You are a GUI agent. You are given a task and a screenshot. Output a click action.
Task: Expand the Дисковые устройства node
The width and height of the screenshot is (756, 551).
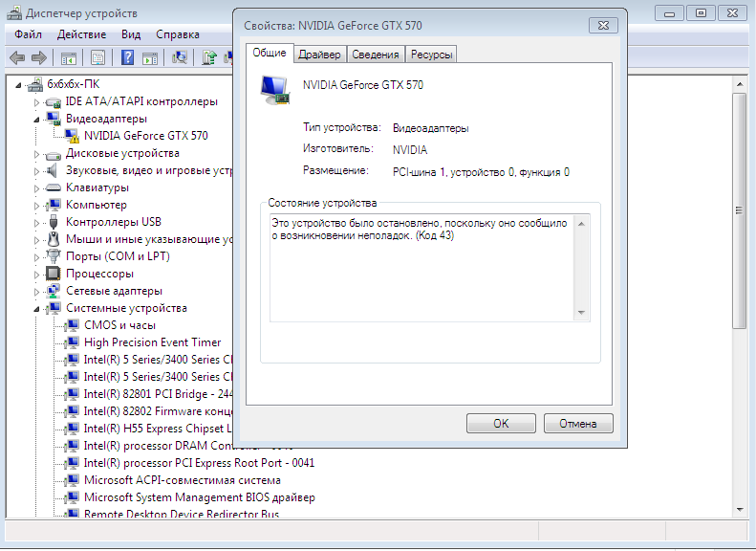point(36,154)
